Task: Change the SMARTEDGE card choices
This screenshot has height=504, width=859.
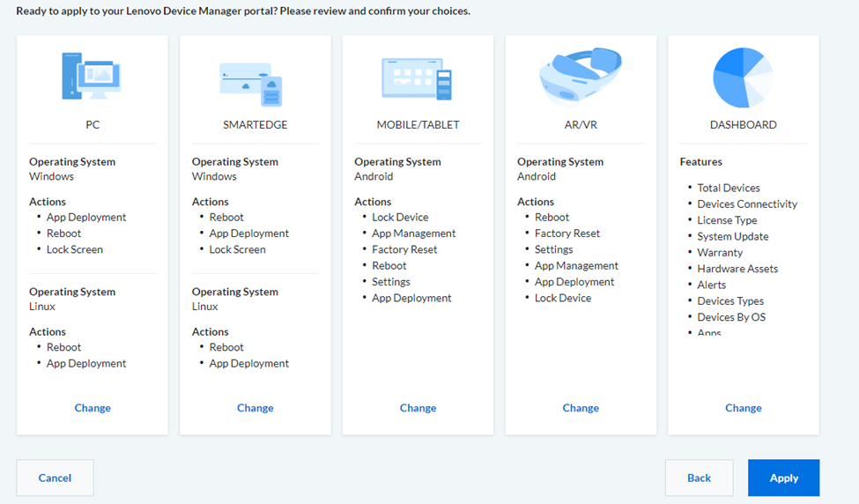Action: click(x=255, y=408)
